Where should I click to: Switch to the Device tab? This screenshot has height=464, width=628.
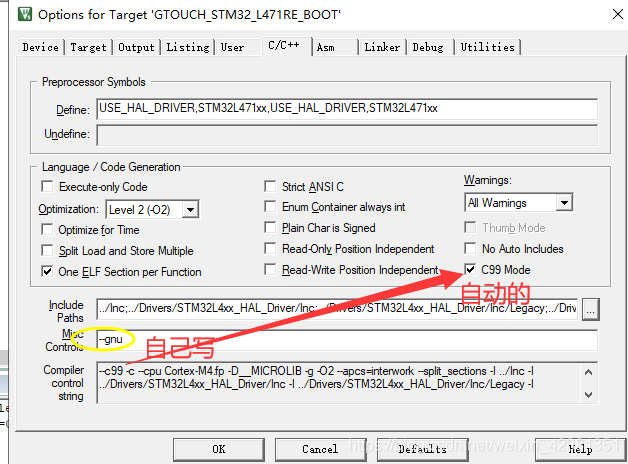pyautogui.click(x=40, y=47)
